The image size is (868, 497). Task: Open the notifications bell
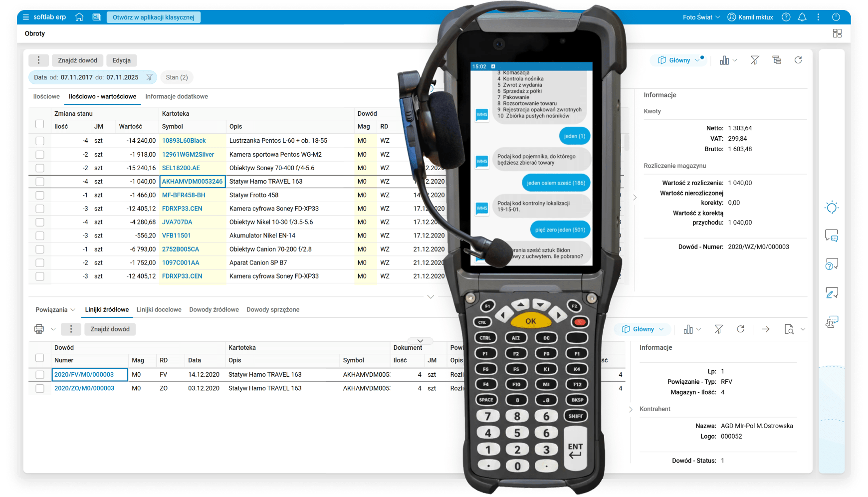pos(802,17)
